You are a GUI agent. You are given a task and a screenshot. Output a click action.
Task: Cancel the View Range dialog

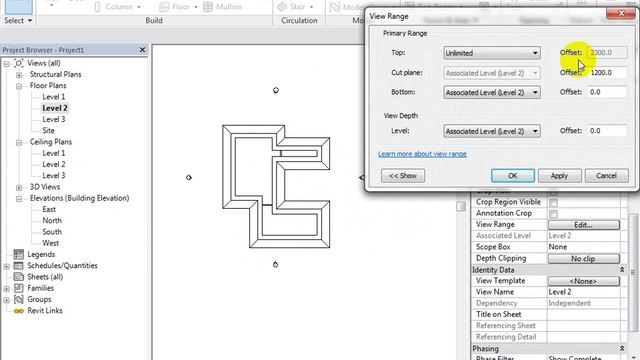[x=606, y=176]
